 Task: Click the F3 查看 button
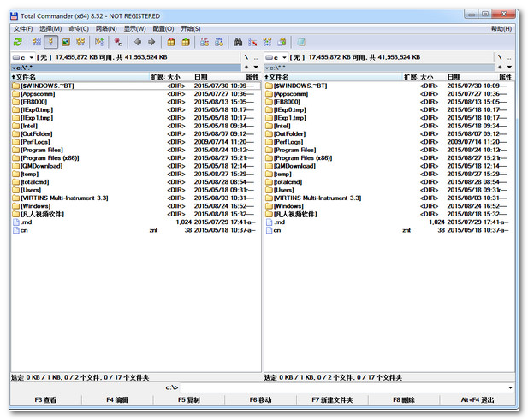coord(45,400)
